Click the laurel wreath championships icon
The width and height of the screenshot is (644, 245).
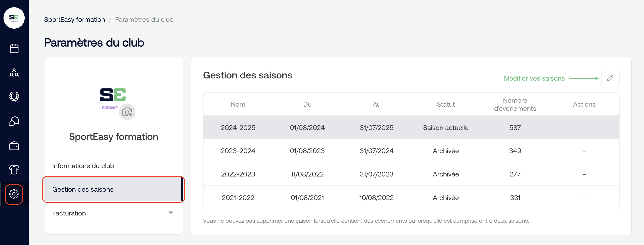click(x=14, y=97)
